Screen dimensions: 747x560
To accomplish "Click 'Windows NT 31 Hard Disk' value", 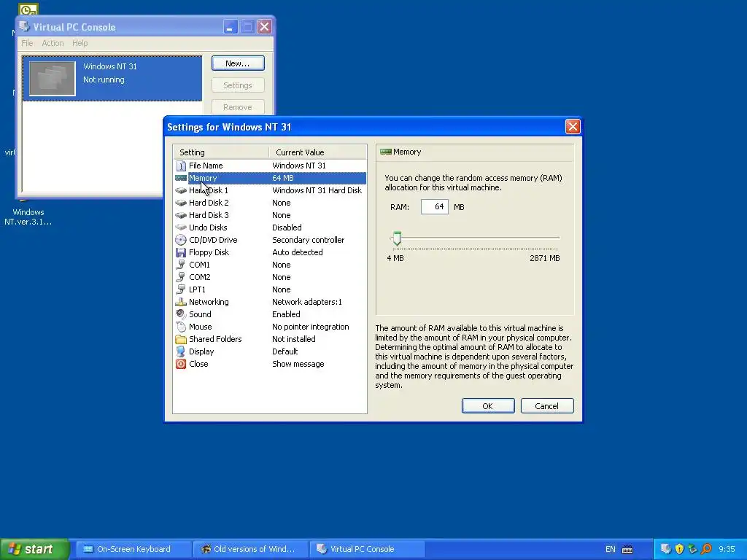I will point(317,190).
